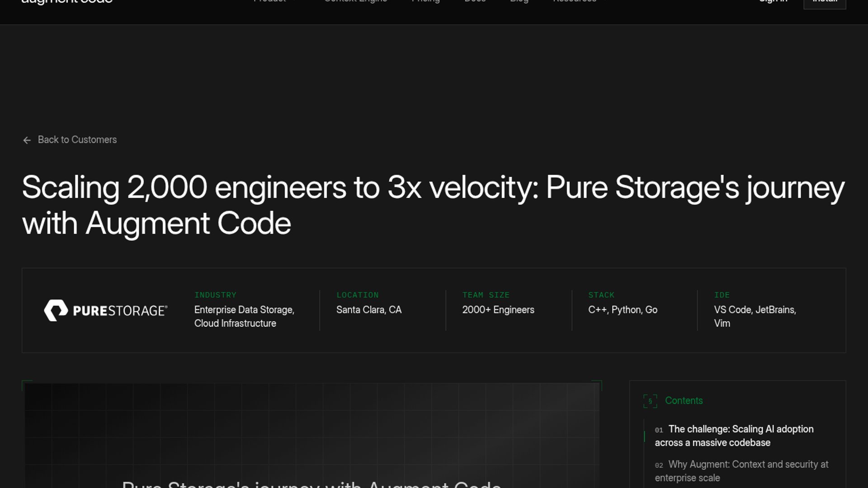Image resolution: width=868 pixels, height=488 pixels.
Task: Expand the Resources menu dropdown
Action: [580, 1]
